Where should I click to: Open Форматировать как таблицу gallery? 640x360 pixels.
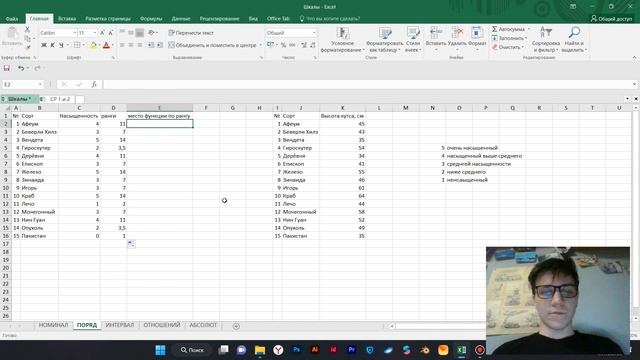pos(384,40)
